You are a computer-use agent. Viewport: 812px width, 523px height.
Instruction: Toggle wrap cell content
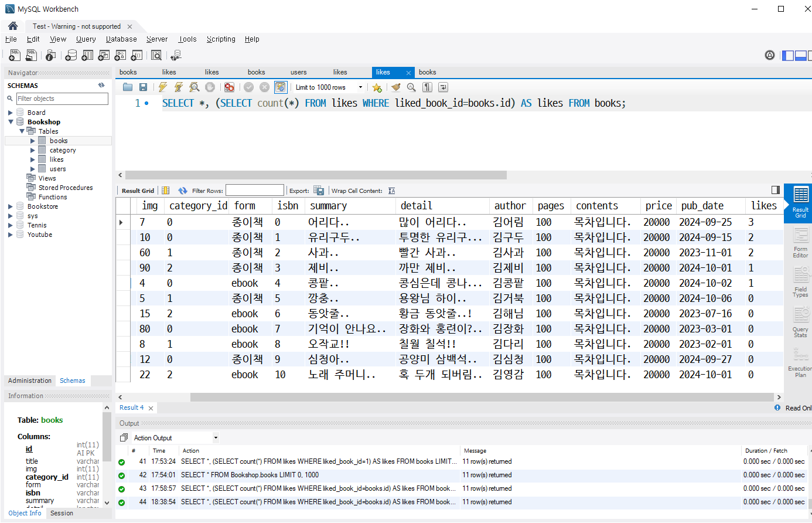click(392, 191)
